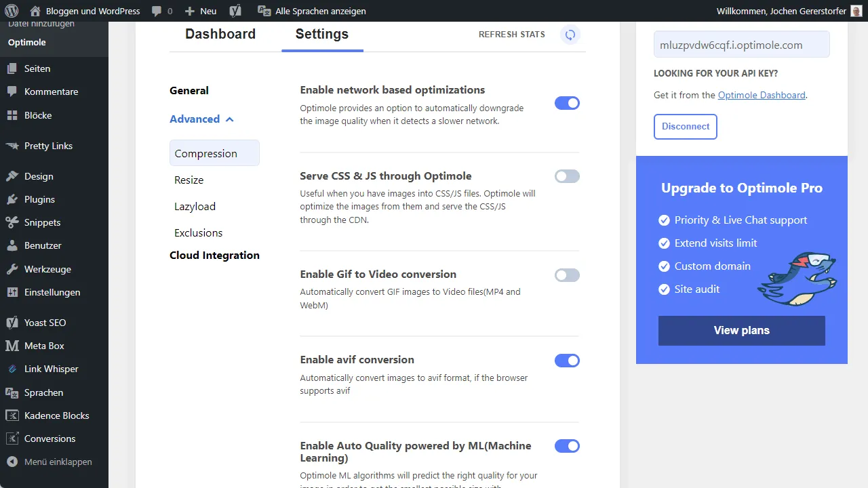Viewport: 868px width, 488px height.
Task: Click the Sprachen translate icon in sidebar
Action: pos(12,392)
